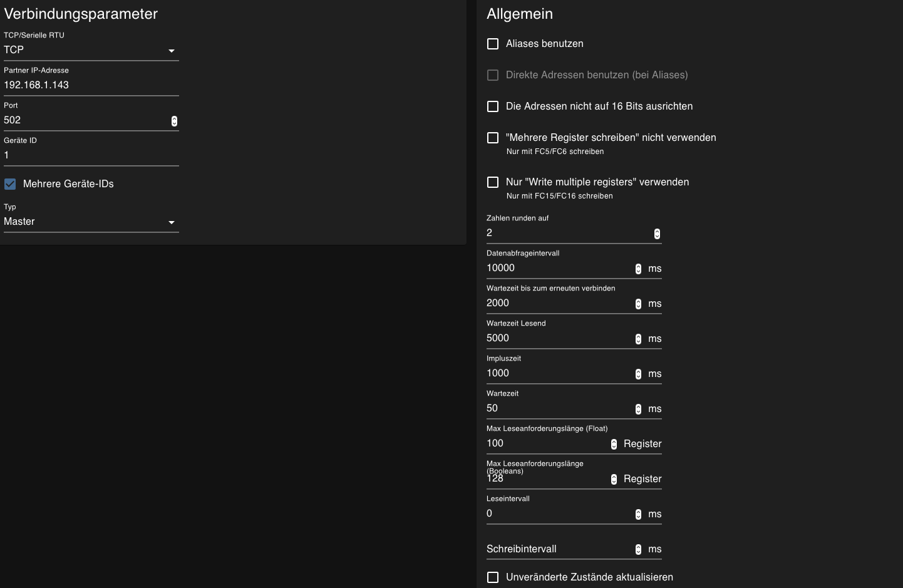The width and height of the screenshot is (903, 588).
Task: Tick Unveränderte Zustände aktualisieren checkbox
Action: (493, 577)
